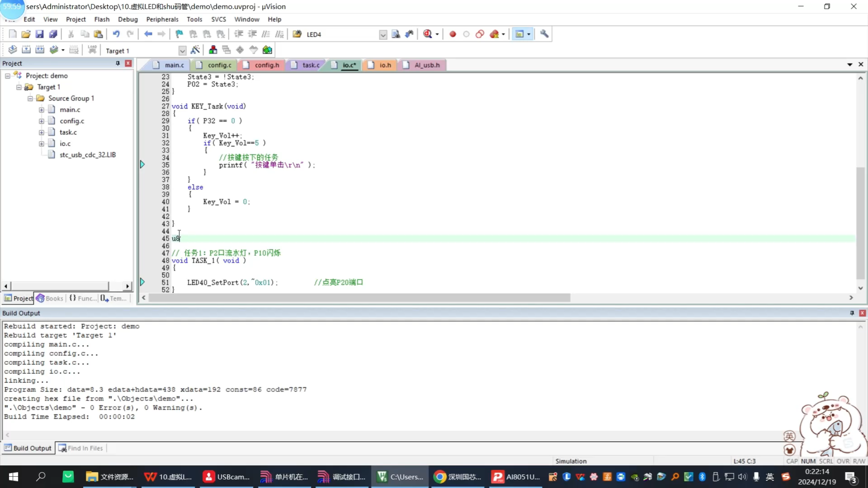The image size is (868, 488).
Task: Pin the Build Output panel
Action: pyautogui.click(x=852, y=313)
